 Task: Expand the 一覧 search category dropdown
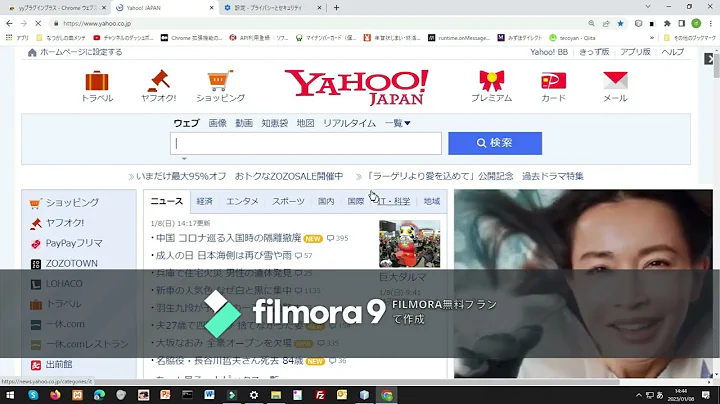398,123
